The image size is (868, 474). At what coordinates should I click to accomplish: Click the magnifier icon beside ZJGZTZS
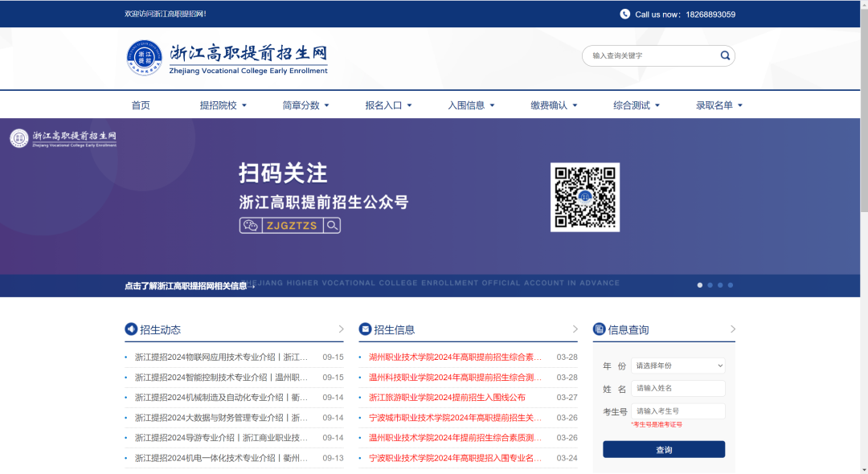tap(332, 226)
